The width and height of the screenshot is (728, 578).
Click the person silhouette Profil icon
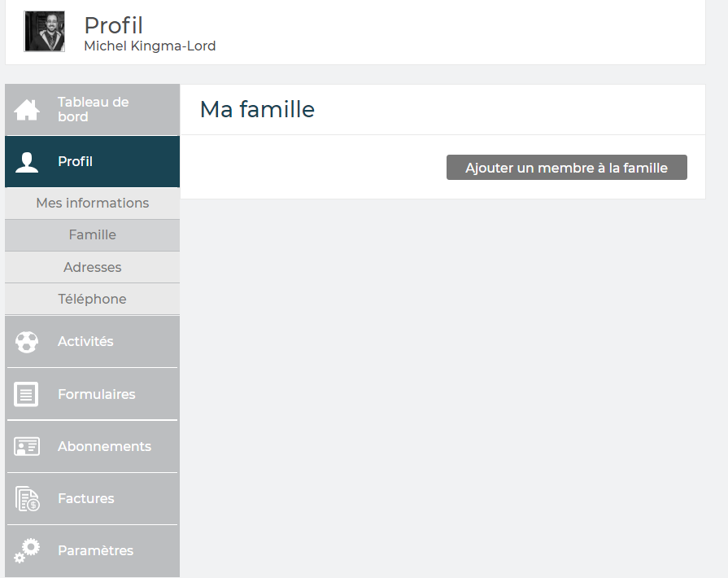(27, 162)
